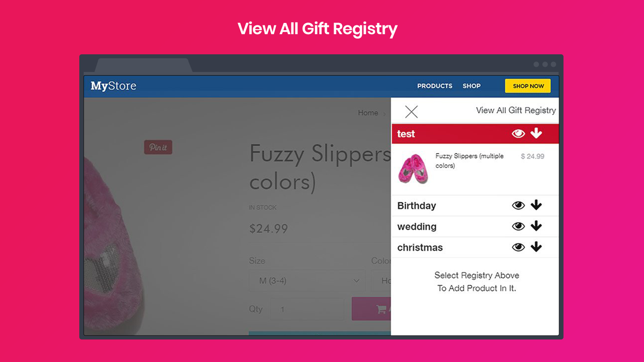Close the gift registry side panel

[411, 112]
